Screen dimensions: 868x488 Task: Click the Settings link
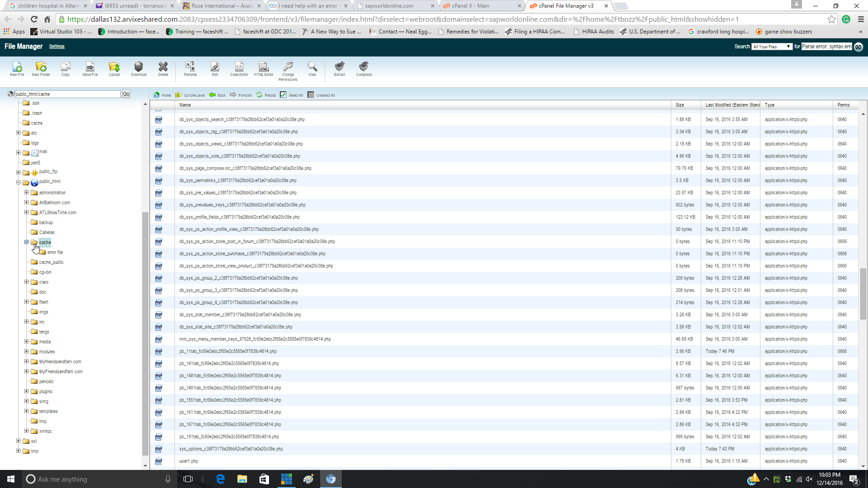[57, 47]
